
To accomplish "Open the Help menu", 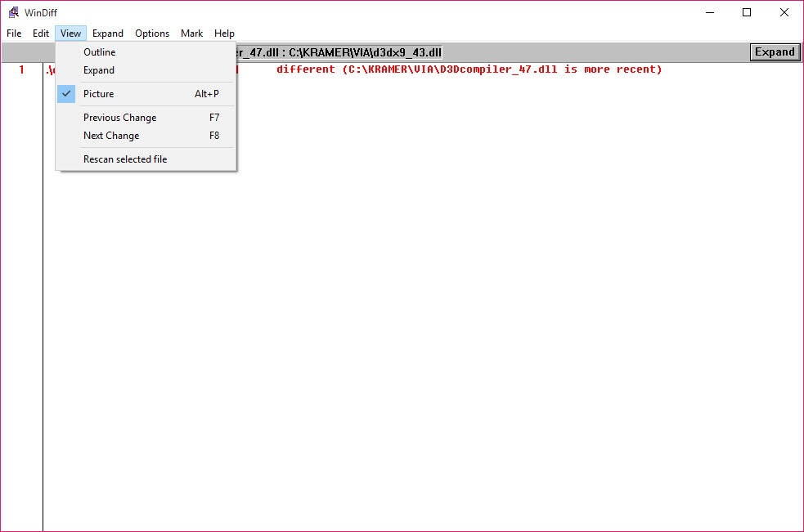I will 224,34.
